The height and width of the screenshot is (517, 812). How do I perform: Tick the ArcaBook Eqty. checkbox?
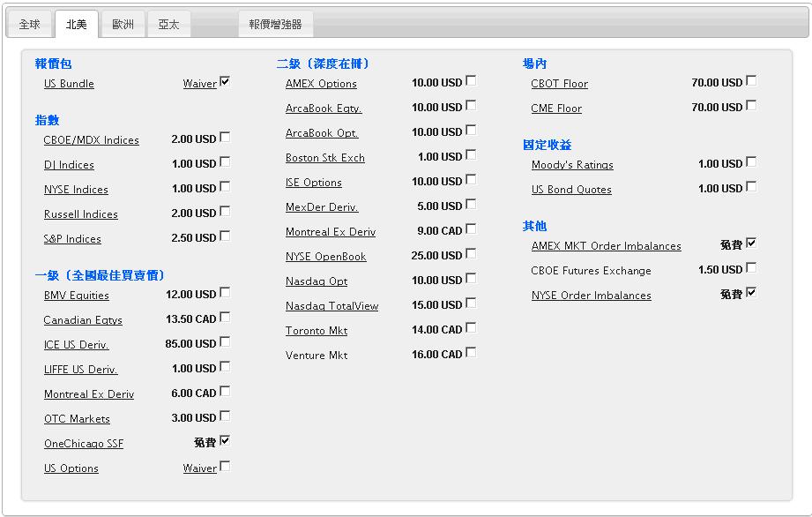tap(471, 106)
